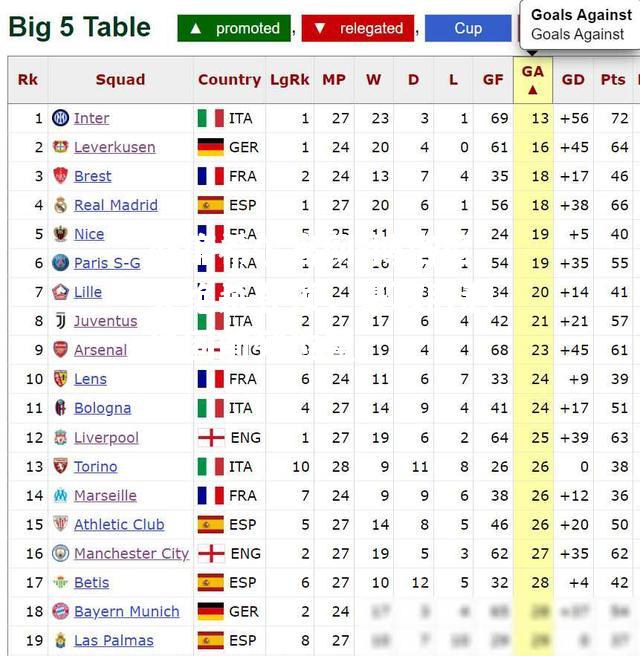Toggle the blue Cup legend
The image size is (640, 656).
468,28
